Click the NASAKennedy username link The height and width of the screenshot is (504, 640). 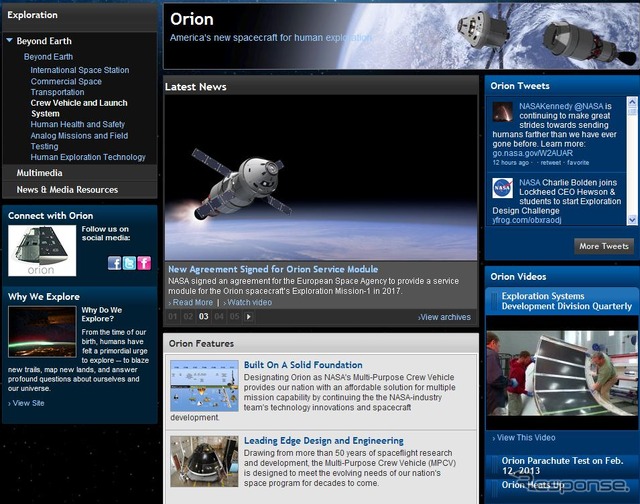click(x=546, y=106)
